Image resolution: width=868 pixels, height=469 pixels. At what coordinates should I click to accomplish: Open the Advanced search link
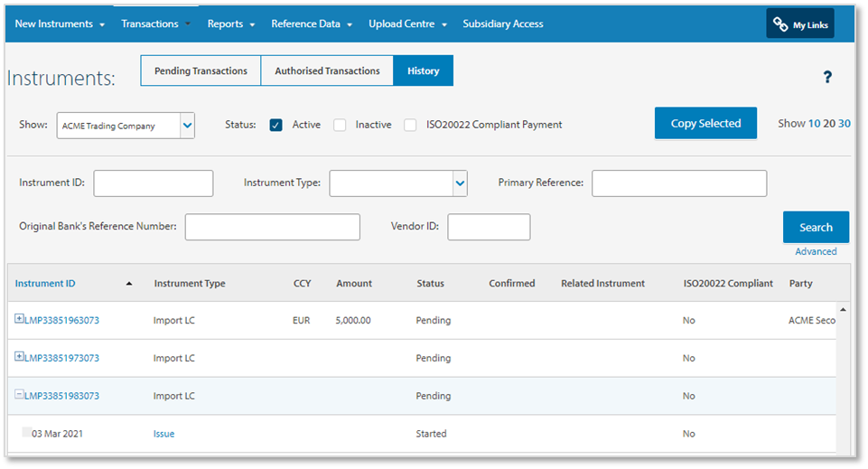816,252
